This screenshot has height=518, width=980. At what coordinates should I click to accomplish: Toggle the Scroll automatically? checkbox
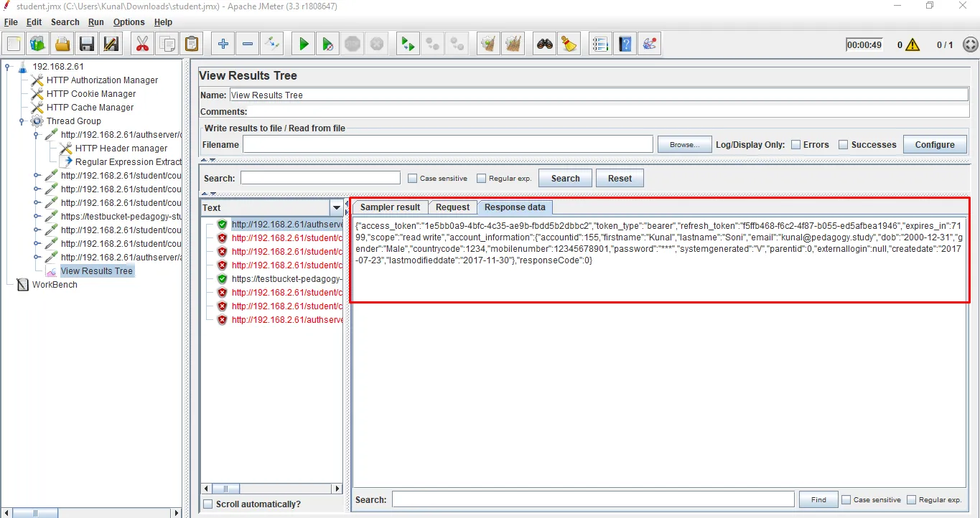click(208, 504)
